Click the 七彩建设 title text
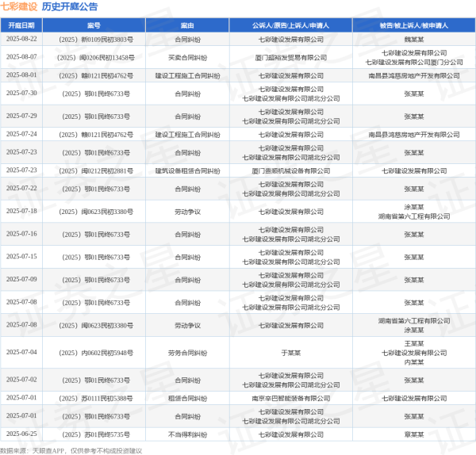This screenshot has height=455, width=476. (x=19, y=6)
